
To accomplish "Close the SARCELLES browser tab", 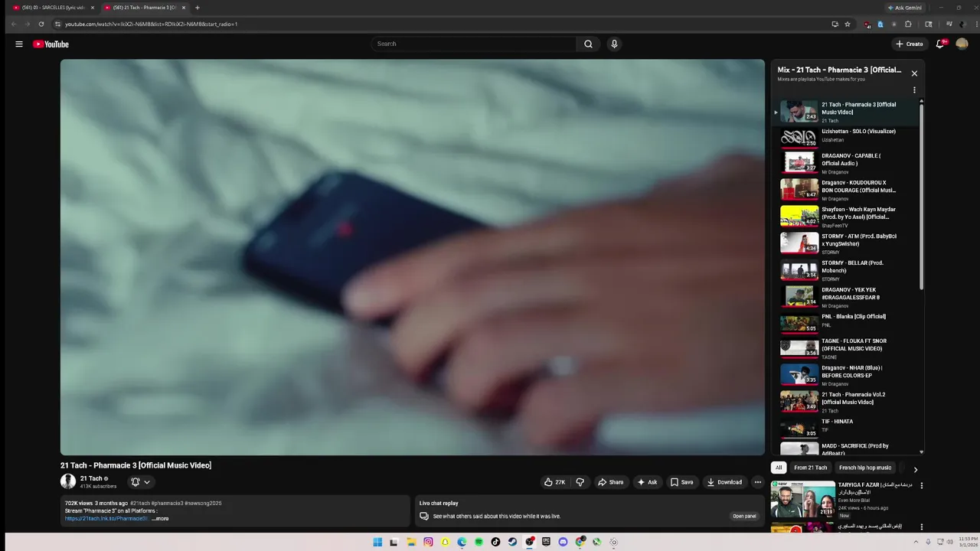I will (93, 8).
